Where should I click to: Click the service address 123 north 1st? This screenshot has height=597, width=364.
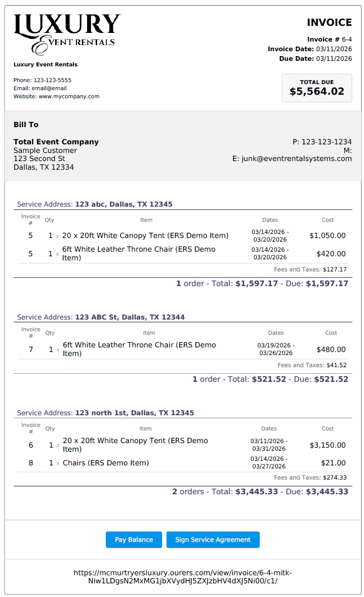(134, 413)
